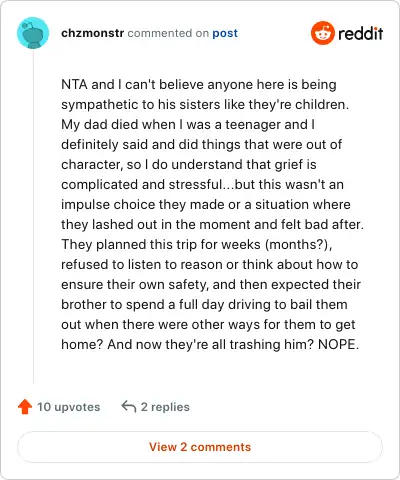Viewport: 400px width, 480px height.
Task: Open the 'View 2 comments' button
Action: coord(200,447)
